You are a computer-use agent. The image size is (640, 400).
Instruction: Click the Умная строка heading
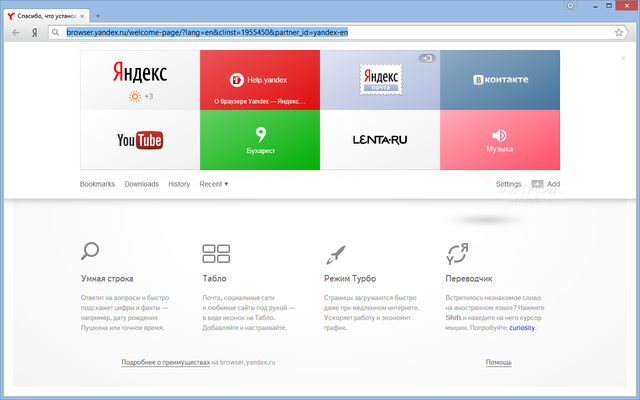pos(107,279)
